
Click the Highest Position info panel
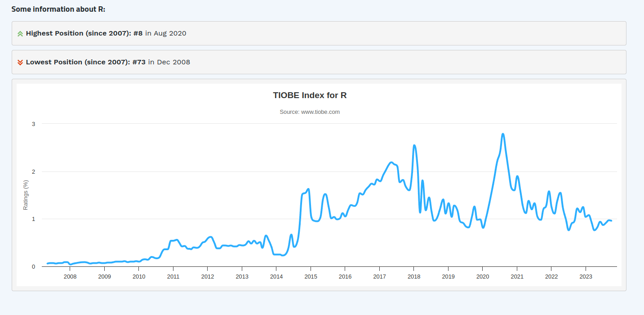[x=319, y=33]
